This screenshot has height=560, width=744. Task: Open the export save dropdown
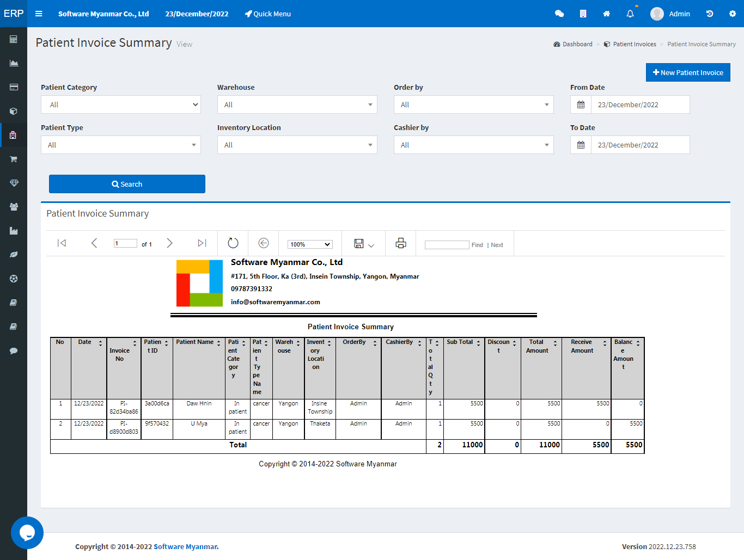point(364,244)
